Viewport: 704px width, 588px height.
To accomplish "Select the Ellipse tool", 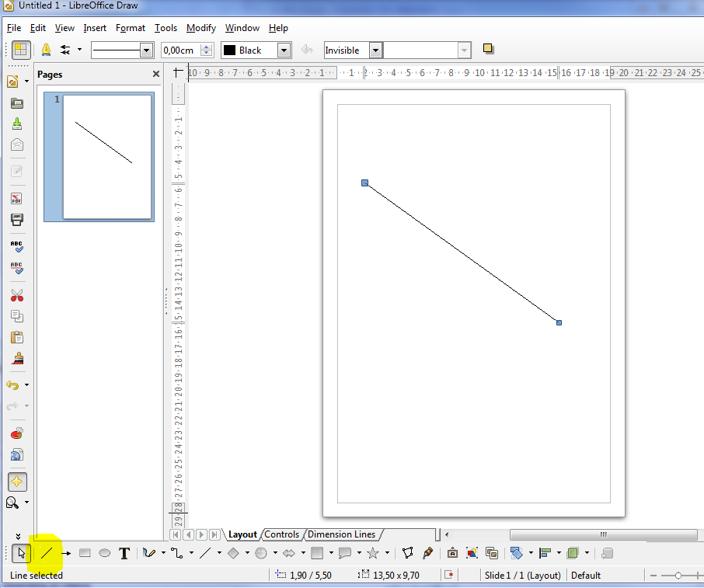I will pyautogui.click(x=105, y=553).
